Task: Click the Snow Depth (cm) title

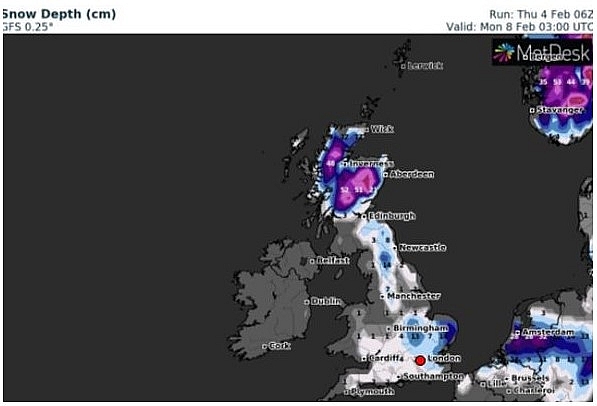Action: click(59, 14)
